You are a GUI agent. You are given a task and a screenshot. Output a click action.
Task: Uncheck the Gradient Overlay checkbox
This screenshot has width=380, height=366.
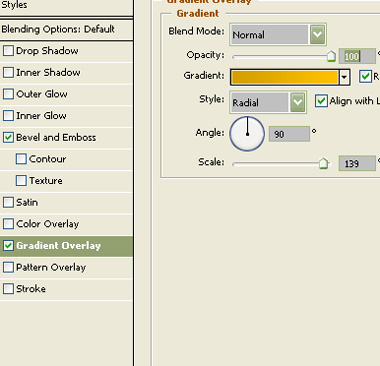8,246
